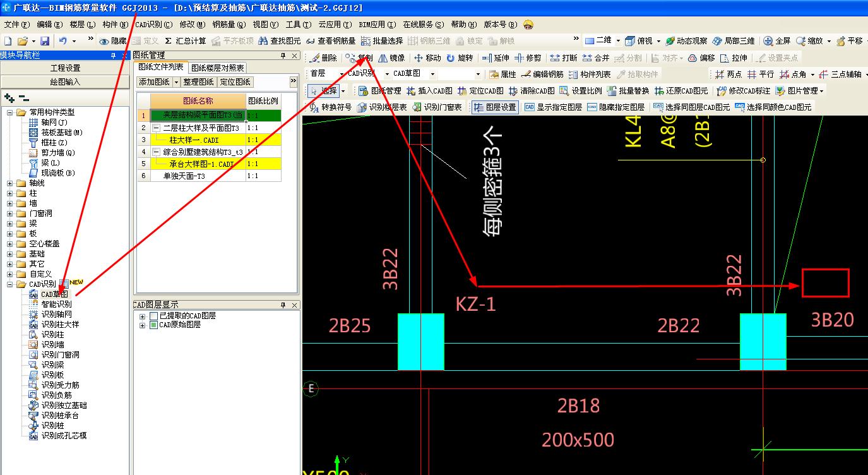Open the 楼层(L) menu
The image size is (868, 475).
[82, 25]
